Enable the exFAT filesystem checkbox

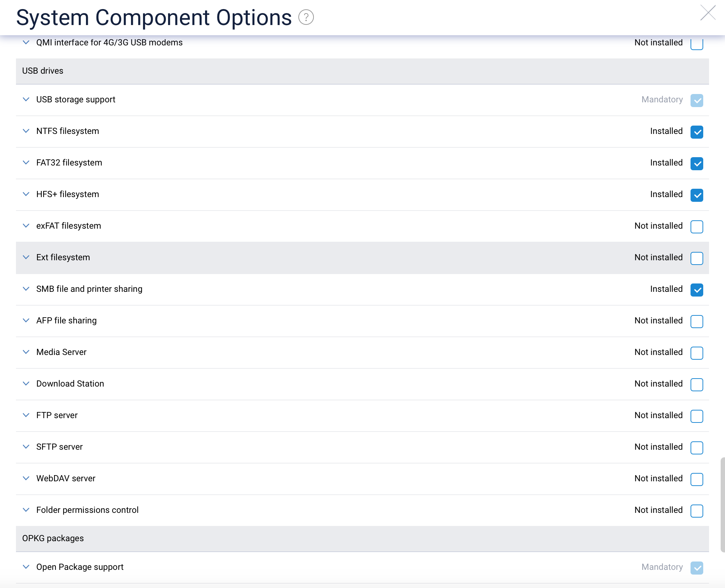point(697,226)
